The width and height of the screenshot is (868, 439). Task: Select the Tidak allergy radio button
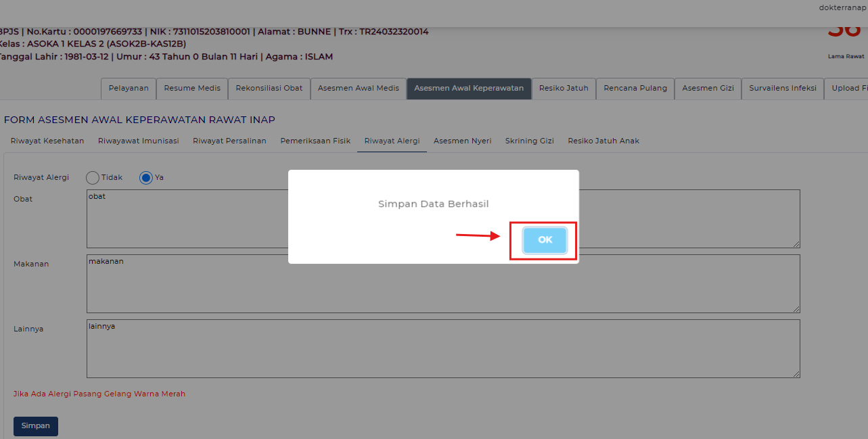point(93,178)
